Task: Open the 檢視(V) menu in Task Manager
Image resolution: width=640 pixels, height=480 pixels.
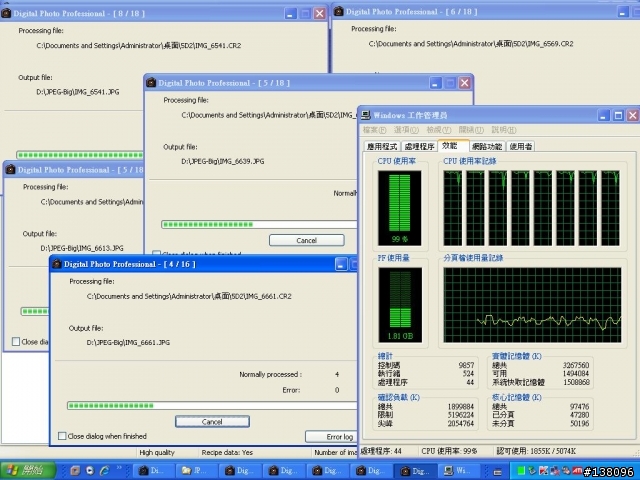Action: pos(439,130)
